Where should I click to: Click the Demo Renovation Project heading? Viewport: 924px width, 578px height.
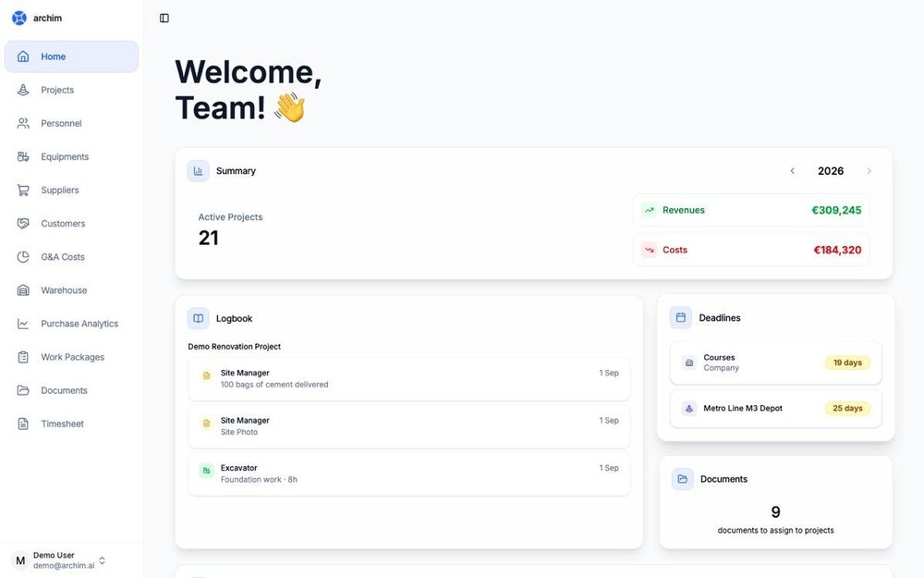(234, 347)
